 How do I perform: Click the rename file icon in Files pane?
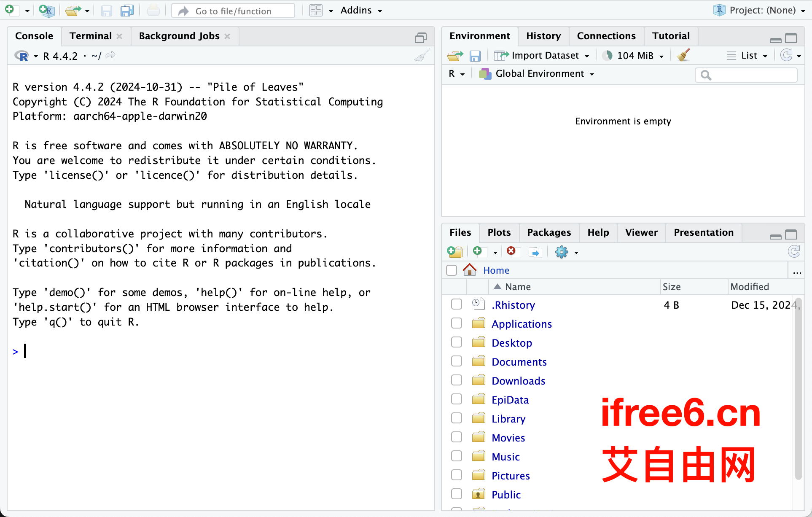[x=535, y=252]
